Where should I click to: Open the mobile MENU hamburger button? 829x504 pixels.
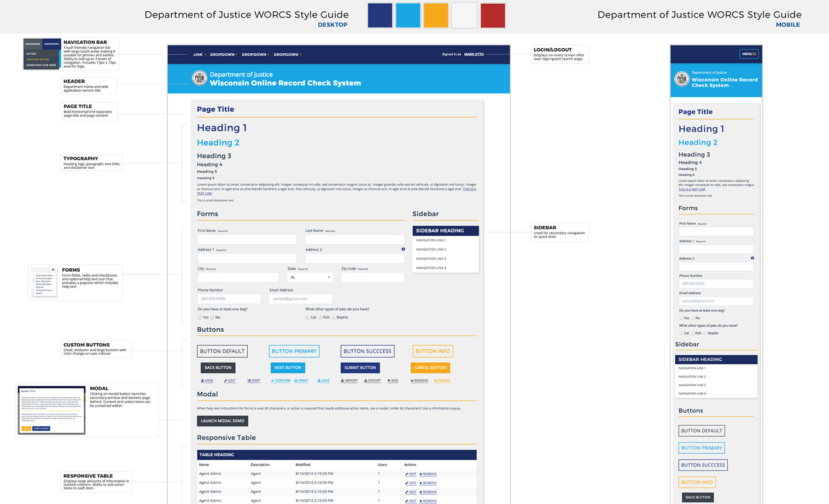click(749, 54)
